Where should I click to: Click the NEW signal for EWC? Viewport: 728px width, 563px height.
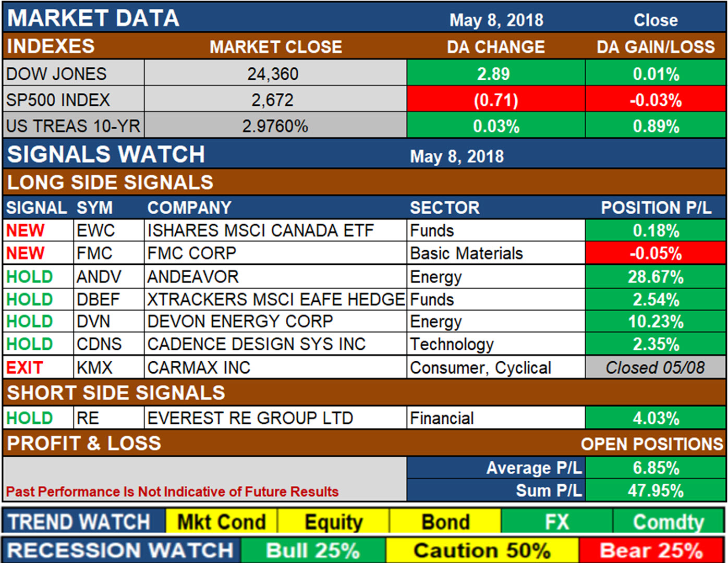coord(25,230)
